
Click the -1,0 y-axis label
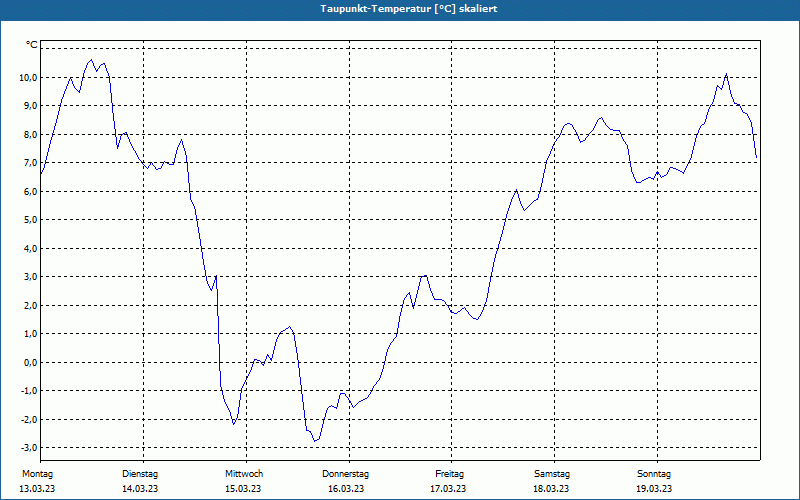tap(29, 391)
